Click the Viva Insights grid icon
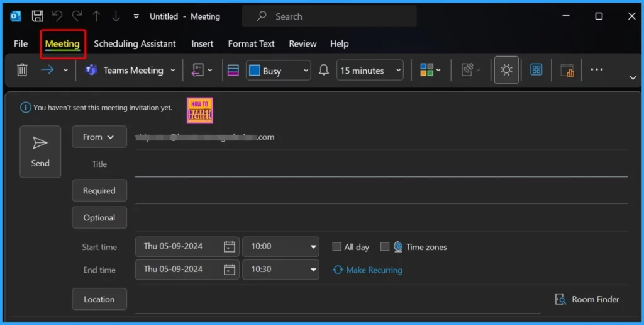This screenshot has height=325, width=644. (536, 70)
